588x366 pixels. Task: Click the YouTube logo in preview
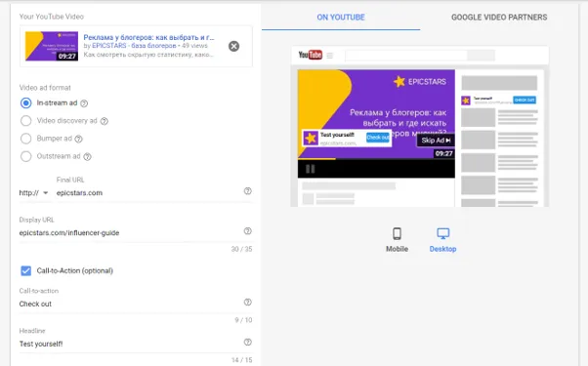point(311,55)
